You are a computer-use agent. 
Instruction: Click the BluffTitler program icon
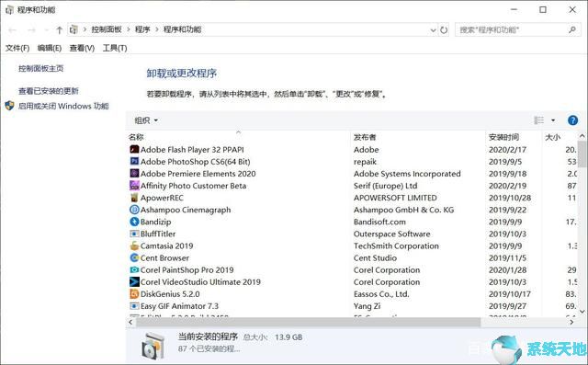coord(134,234)
